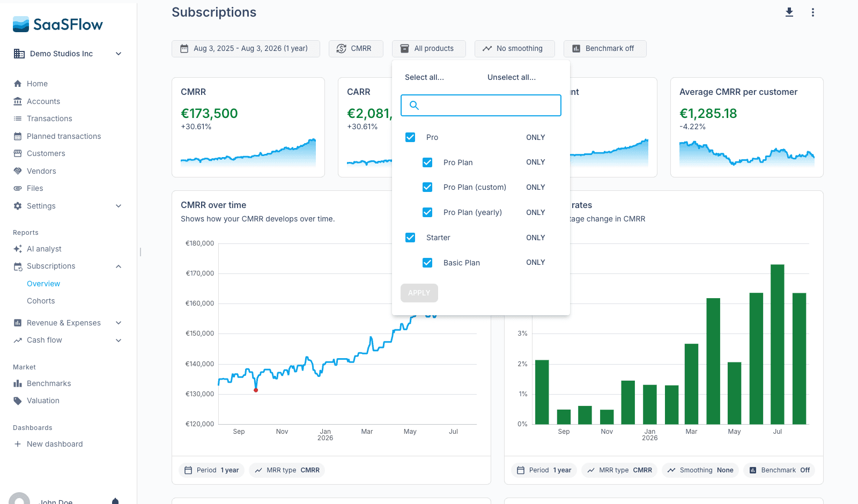Click the AI analyst sparkle icon
Viewport: 858px width, 504px height.
(18, 249)
